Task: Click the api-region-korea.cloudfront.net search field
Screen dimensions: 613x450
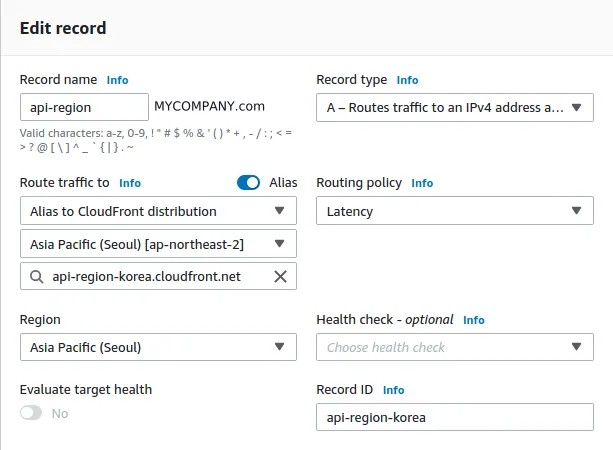Action: click(x=150, y=277)
